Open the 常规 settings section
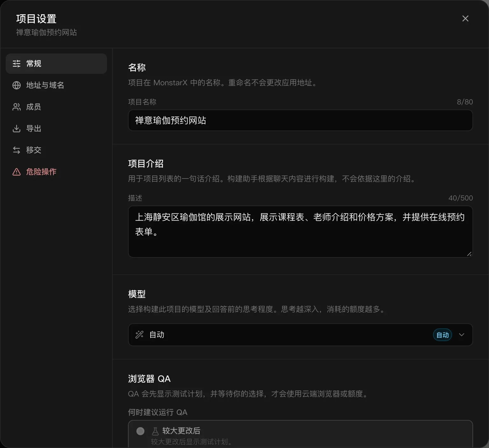 tap(56, 64)
